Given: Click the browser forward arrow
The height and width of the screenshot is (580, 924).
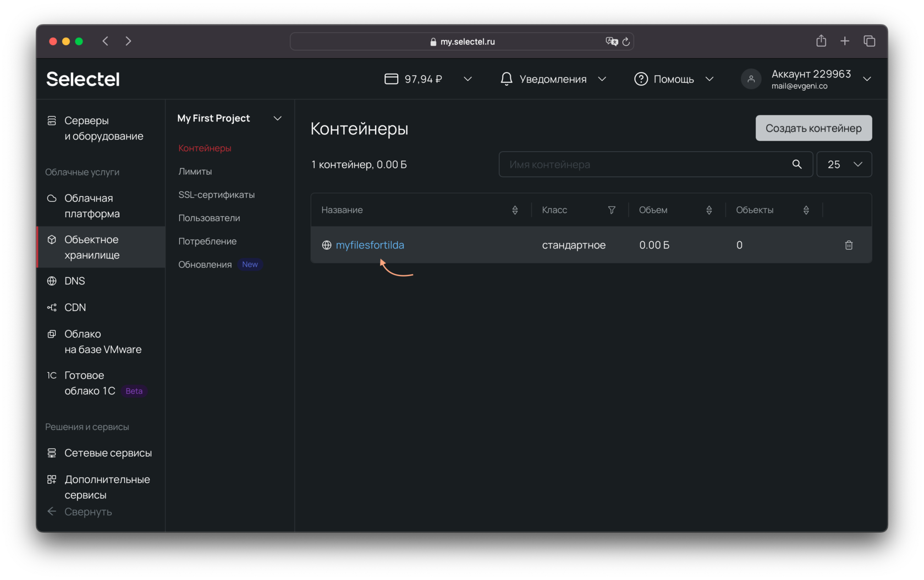Looking at the screenshot, I should (128, 41).
